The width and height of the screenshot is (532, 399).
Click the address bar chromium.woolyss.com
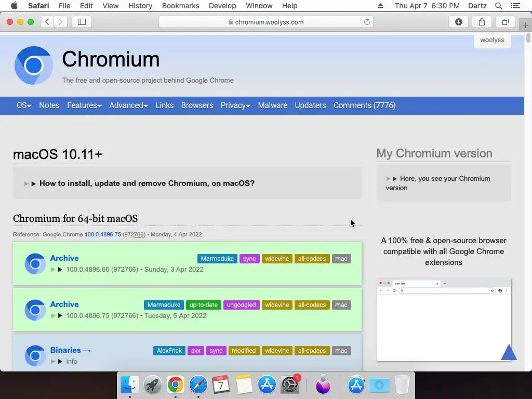[266, 22]
